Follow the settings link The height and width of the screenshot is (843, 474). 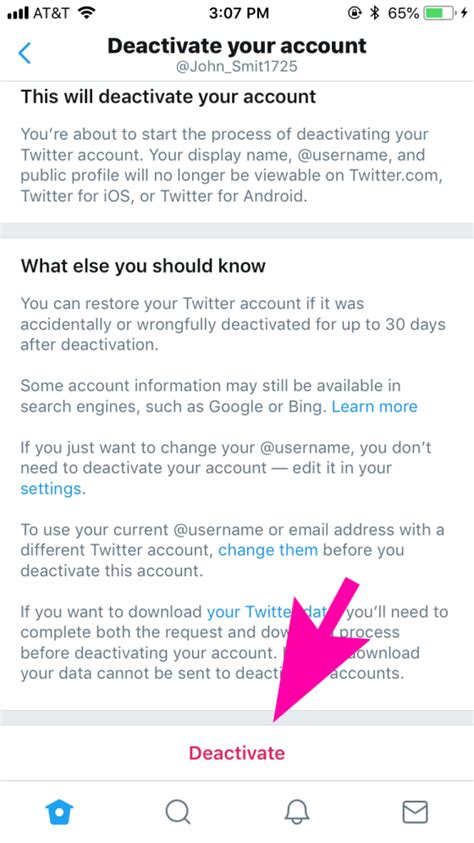click(x=52, y=489)
